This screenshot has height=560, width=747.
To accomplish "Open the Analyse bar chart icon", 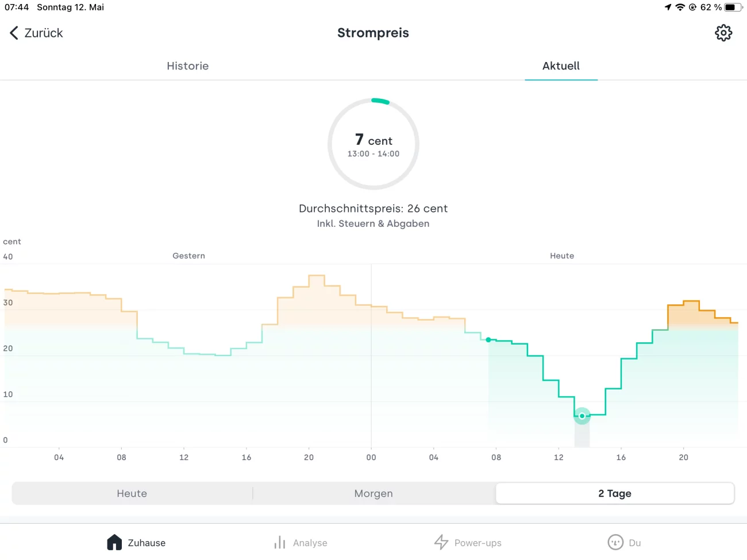I will (x=280, y=542).
